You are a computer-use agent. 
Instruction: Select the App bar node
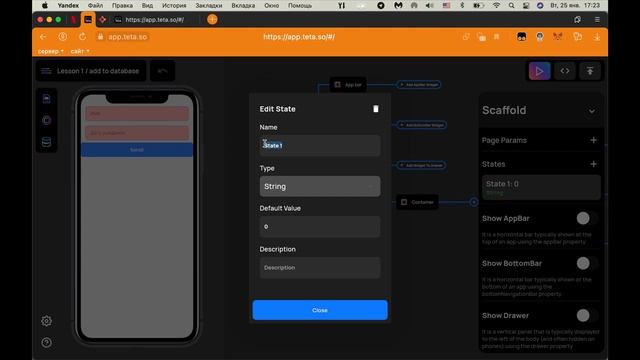[348, 84]
